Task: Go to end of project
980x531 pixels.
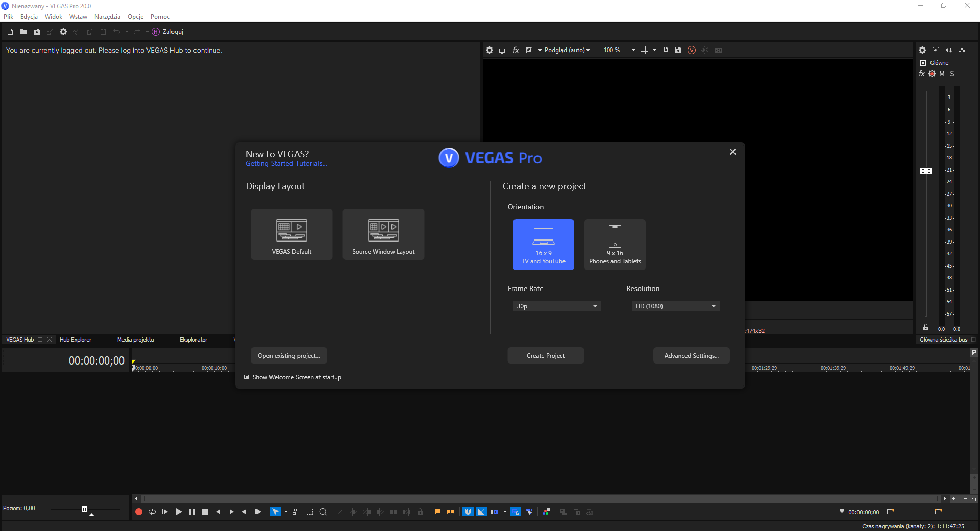Action: coord(232,512)
